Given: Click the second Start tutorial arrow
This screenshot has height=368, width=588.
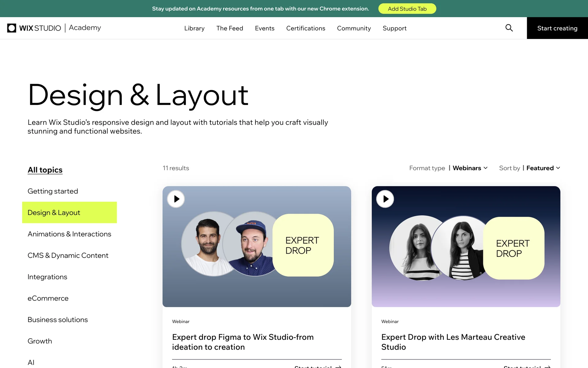Looking at the screenshot, I should coord(547,366).
